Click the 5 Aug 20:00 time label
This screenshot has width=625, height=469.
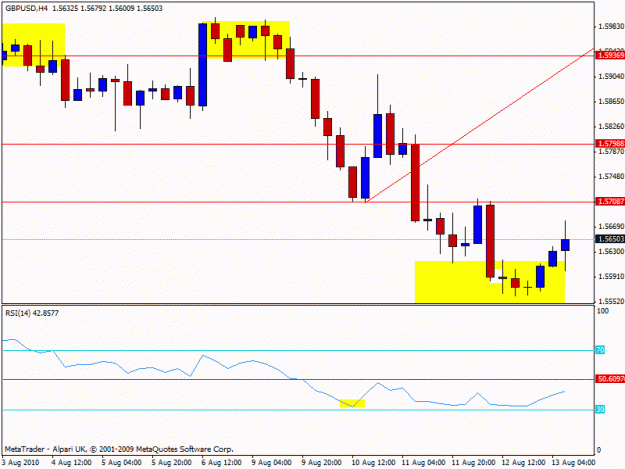point(172,463)
